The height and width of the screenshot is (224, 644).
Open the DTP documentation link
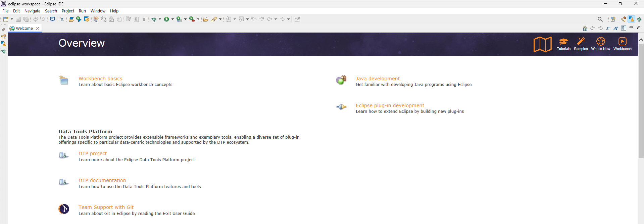(102, 180)
